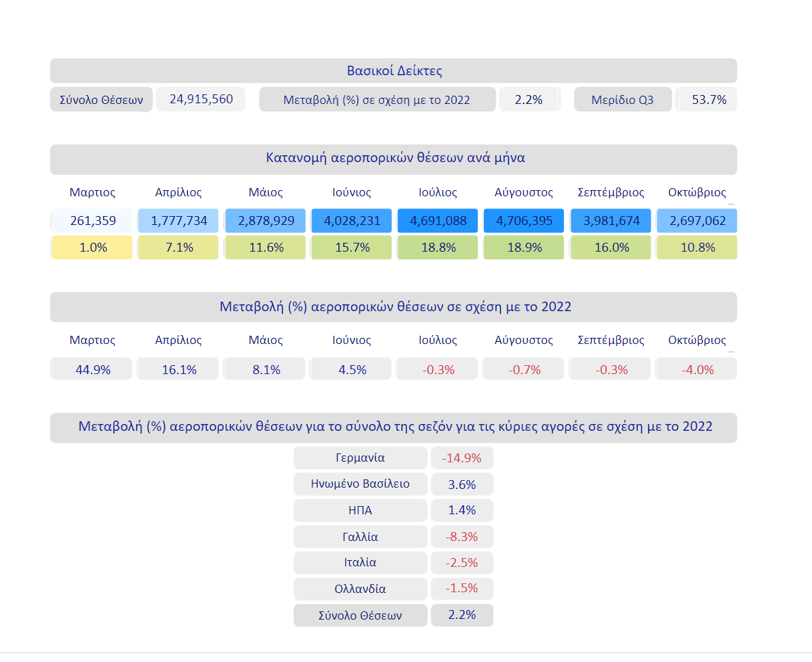The height and width of the screenshot is (662, 812).
Task: Select the 44.9% March change cell
Action: click(92, 369)
